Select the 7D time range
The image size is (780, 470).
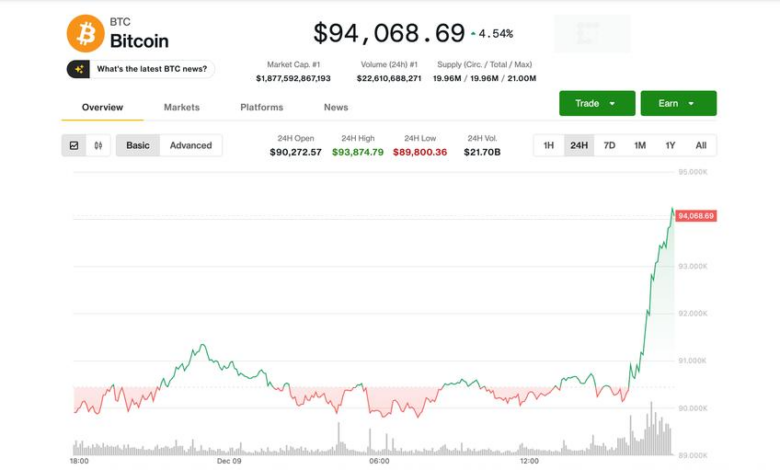[x=609, y=145]
